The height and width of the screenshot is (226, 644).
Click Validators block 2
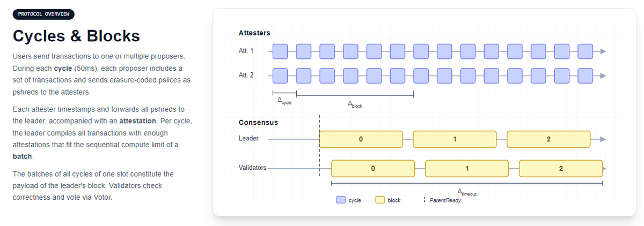click(560, 168)
